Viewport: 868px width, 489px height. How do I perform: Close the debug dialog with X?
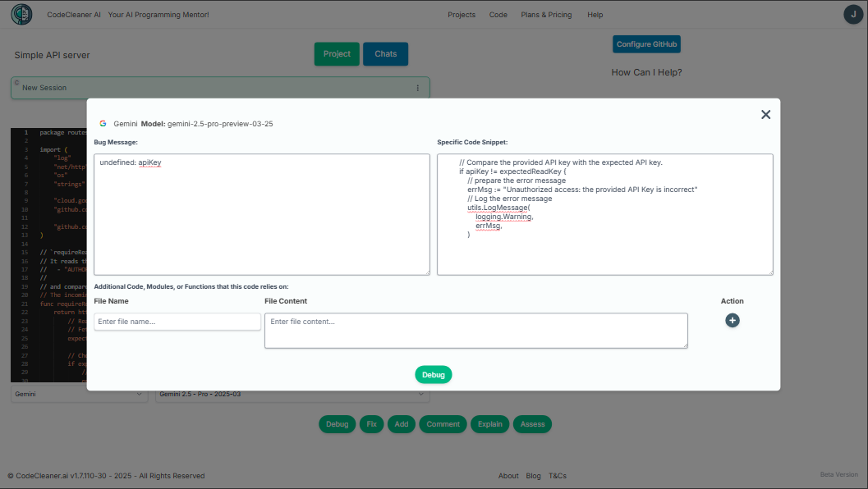point(765,115)
